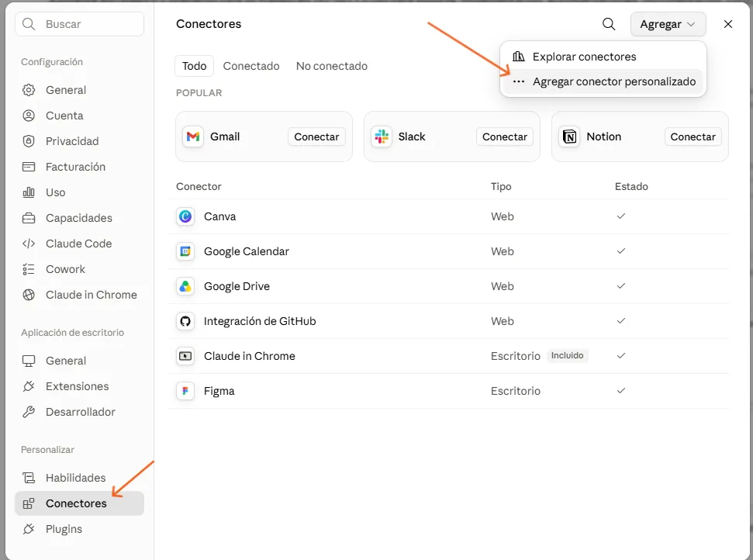Click the Notion logo icon
The image size is (753, 560).
569,137
